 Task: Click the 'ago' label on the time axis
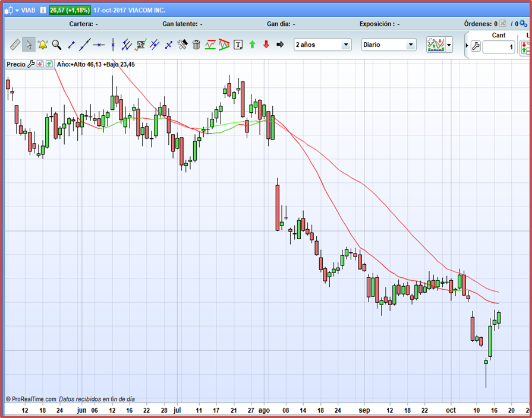pyautogui.click(x=264, y=410)
